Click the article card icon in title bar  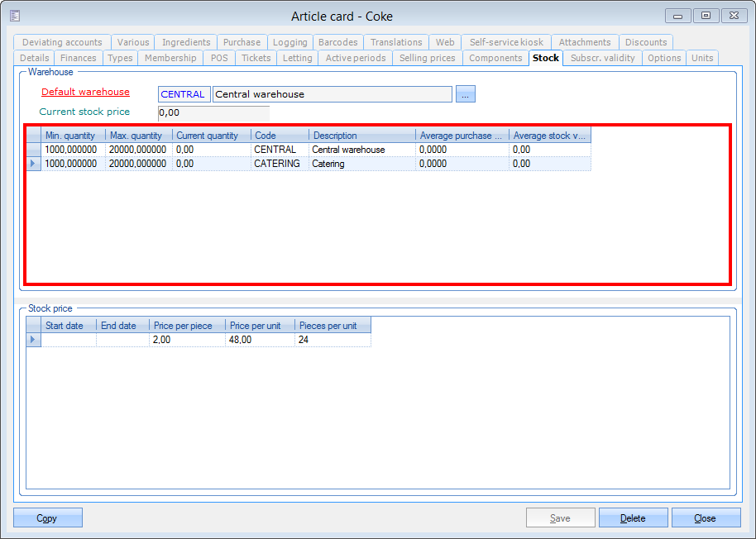click(x=15, y=16)
